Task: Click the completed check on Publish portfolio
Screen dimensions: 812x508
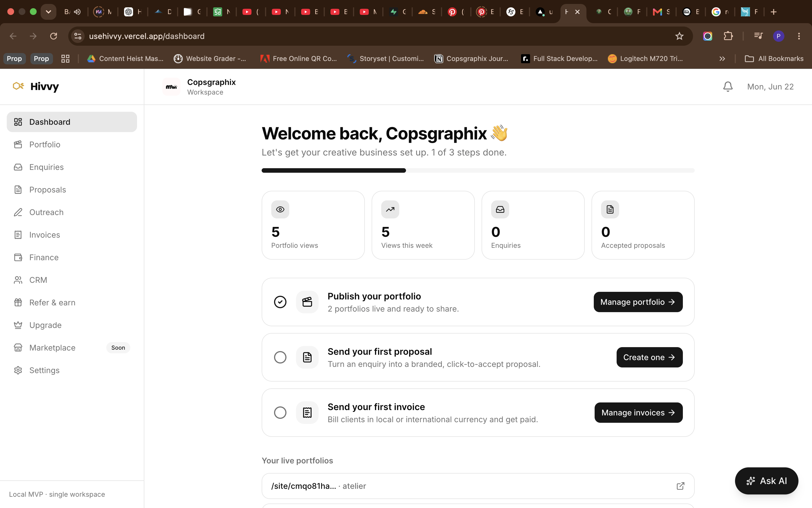Action: (x=280, y=302)
